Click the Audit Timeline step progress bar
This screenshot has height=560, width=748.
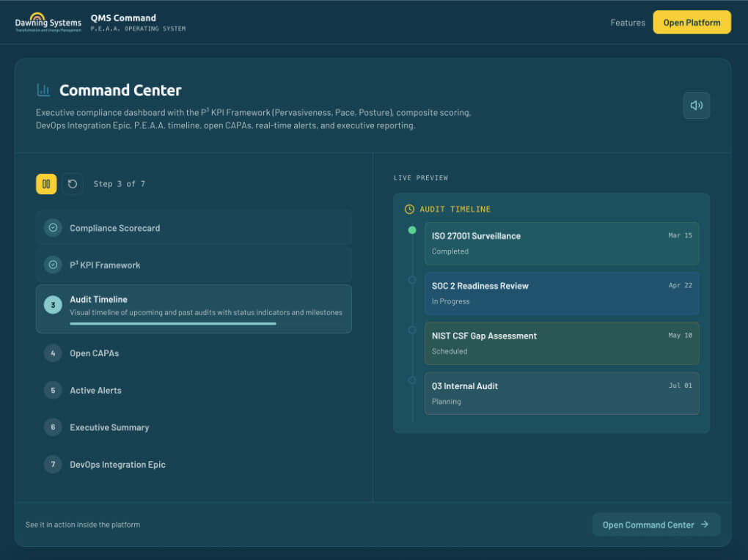(x=173, y=323)
